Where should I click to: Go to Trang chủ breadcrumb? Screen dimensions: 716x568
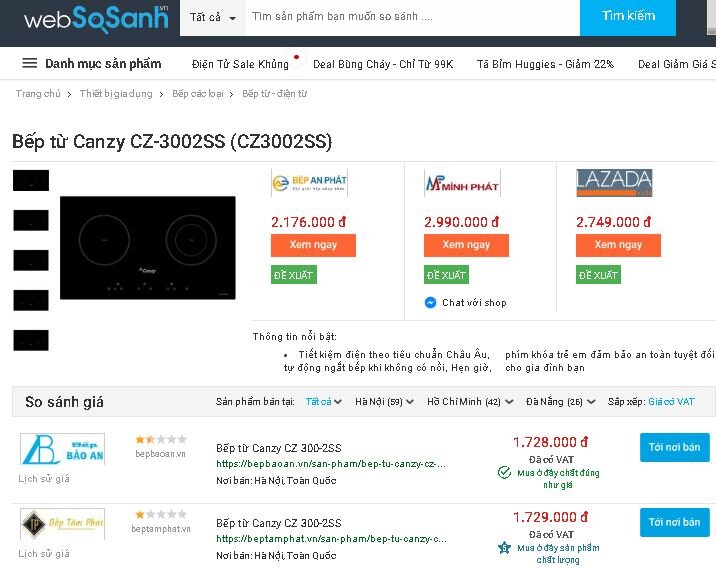click(x=38, y=94)
